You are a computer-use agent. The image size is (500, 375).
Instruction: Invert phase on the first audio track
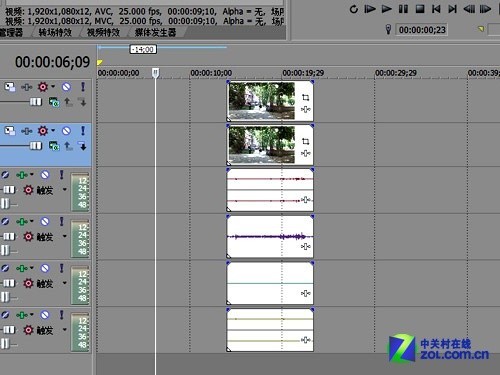[5, 175]
